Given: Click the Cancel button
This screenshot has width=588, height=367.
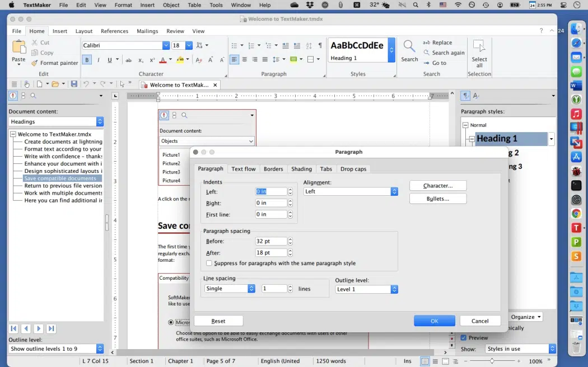Looking at the screenshot, I should 480,321.
